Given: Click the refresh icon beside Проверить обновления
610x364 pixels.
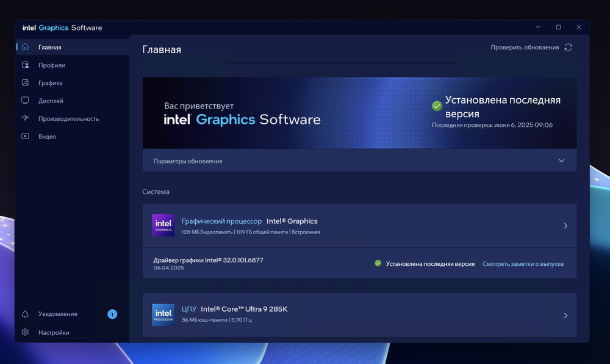Looking at the screenshot, I should point(569,47).
